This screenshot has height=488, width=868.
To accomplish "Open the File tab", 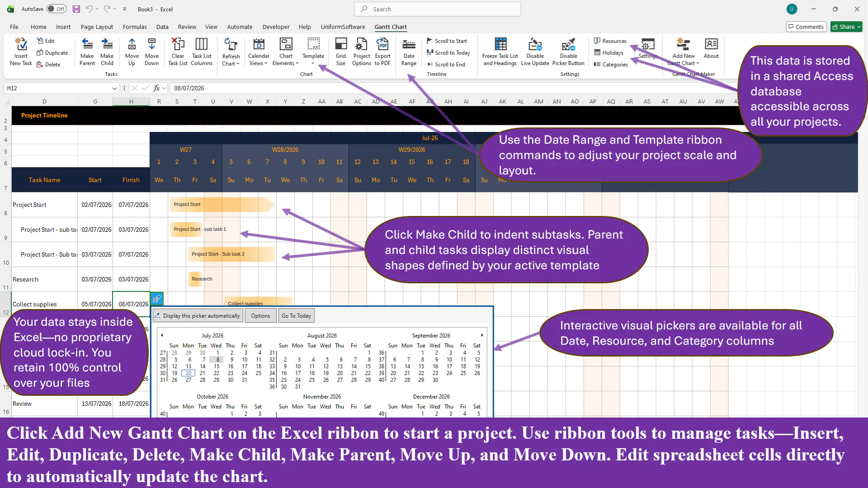I will [x=14, y=27].
